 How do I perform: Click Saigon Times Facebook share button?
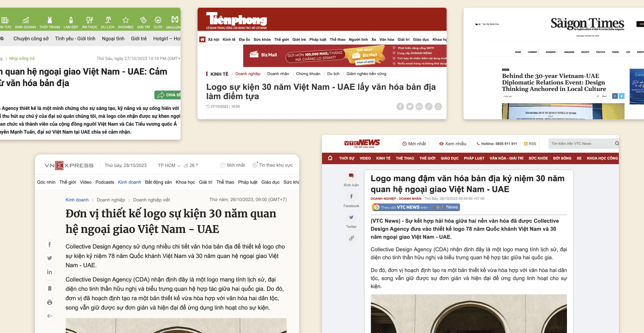click(615, 96)
